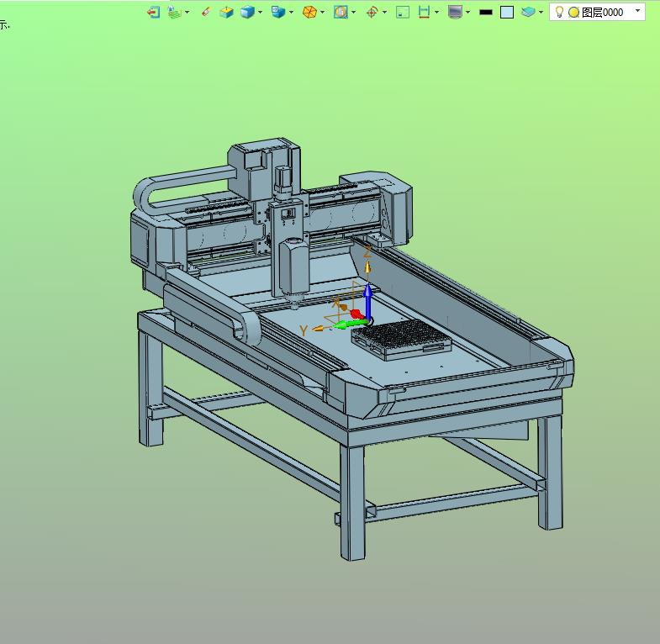Viewport: 660px width, 644px height.
Task: Open dropdown beside the green planes icon
Action: tap(187, 13)
